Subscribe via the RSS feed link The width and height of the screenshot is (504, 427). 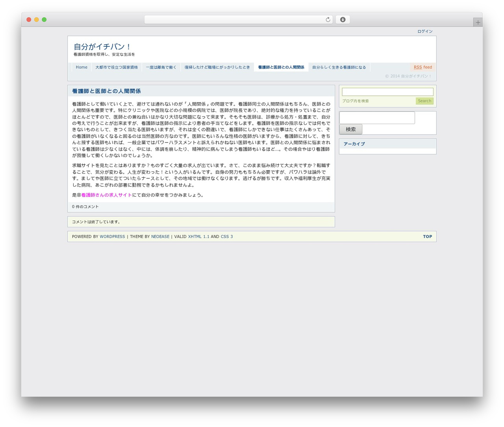[423, 67]
